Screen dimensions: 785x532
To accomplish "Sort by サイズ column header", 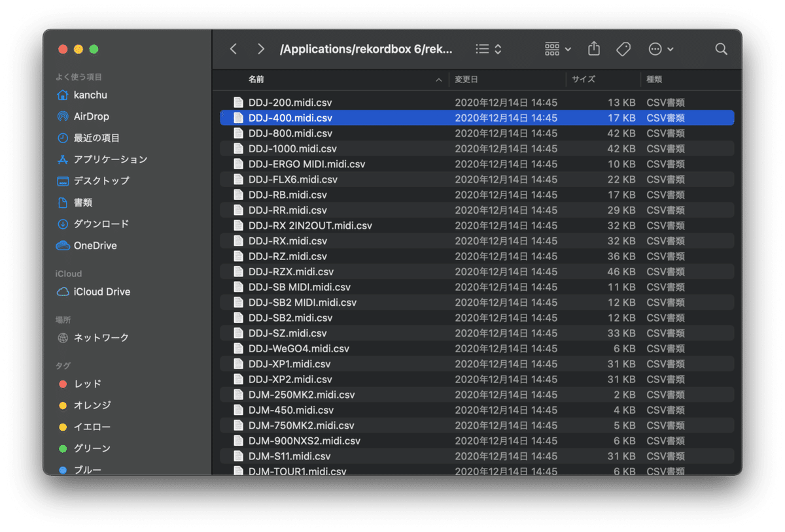I will [x=584, y=79].
